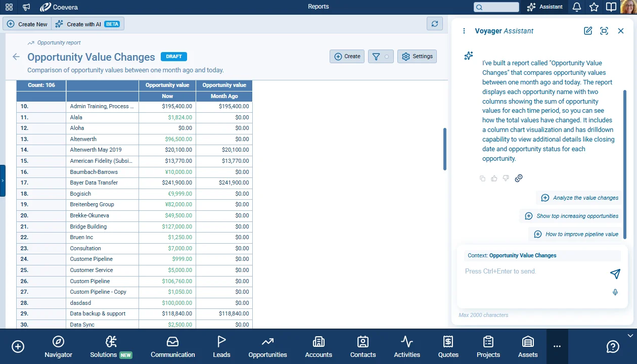Image resolution: width=637 pixels, height=364 pixels.
Task: Click the Create button in the report header
Action: click(x=347, y=57)
